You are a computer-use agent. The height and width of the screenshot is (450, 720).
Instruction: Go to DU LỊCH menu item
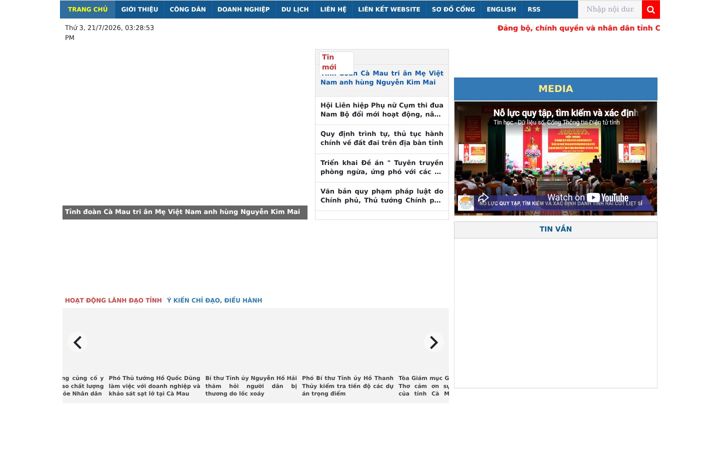point(295,9)
